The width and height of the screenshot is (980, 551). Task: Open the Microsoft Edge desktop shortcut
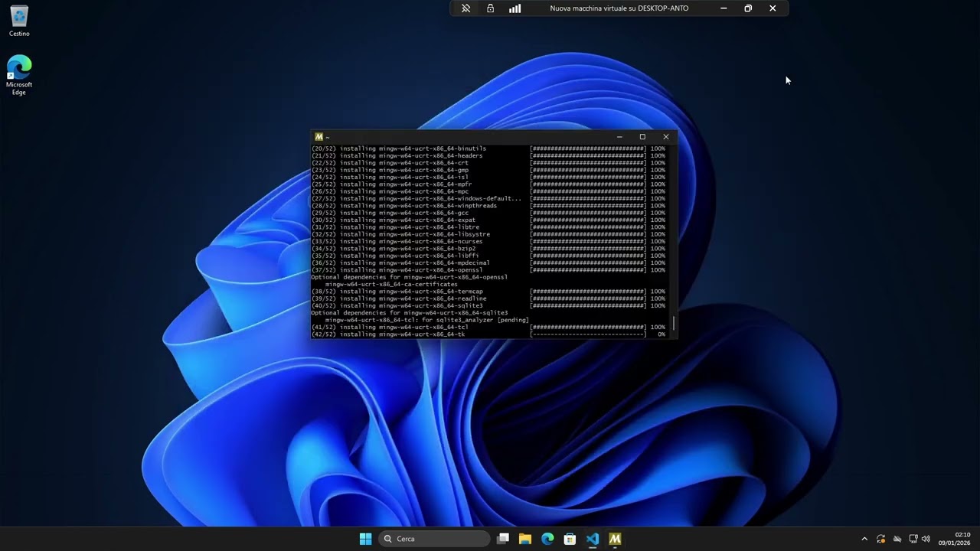click(19, 75)
